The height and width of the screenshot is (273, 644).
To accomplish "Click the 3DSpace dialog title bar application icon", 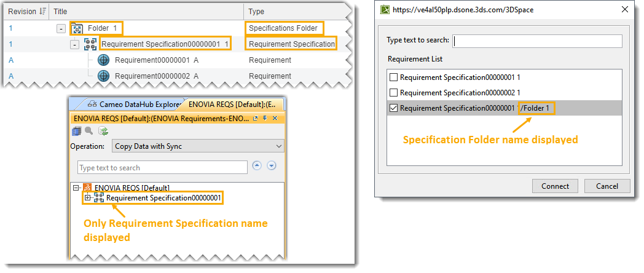I will click(x=385, y=9).
